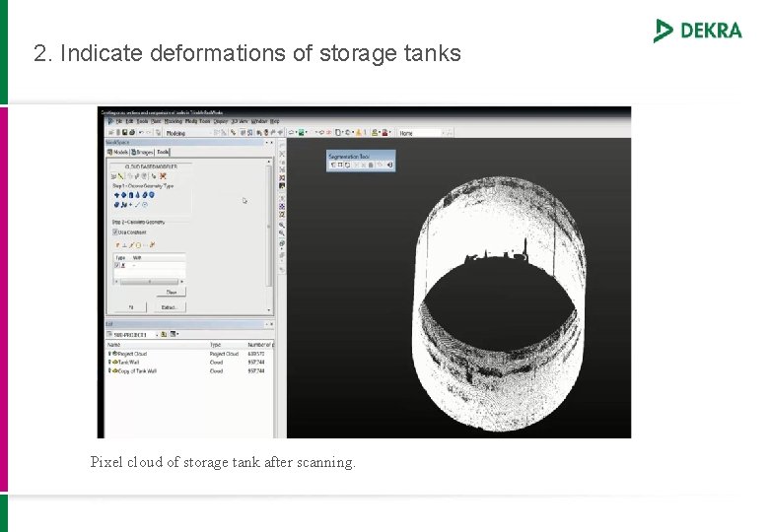This screenshot has height=532, width=769.
Task: Click the Type column header in List
Action: click(216, 345)
